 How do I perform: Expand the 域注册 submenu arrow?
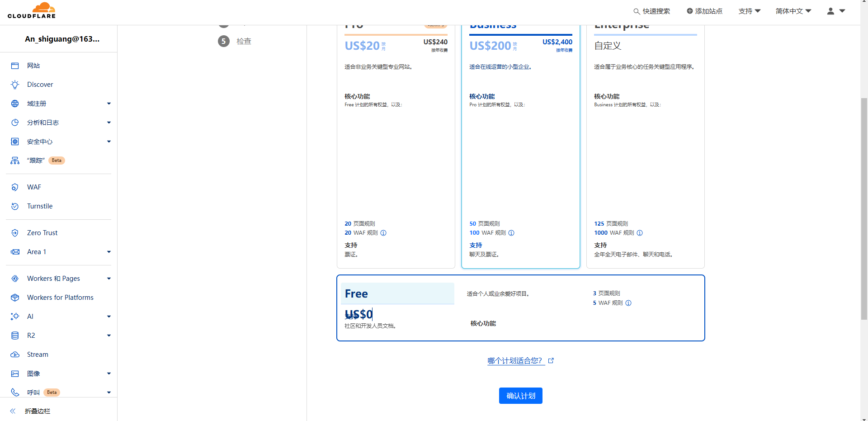(x=109, y=104)
